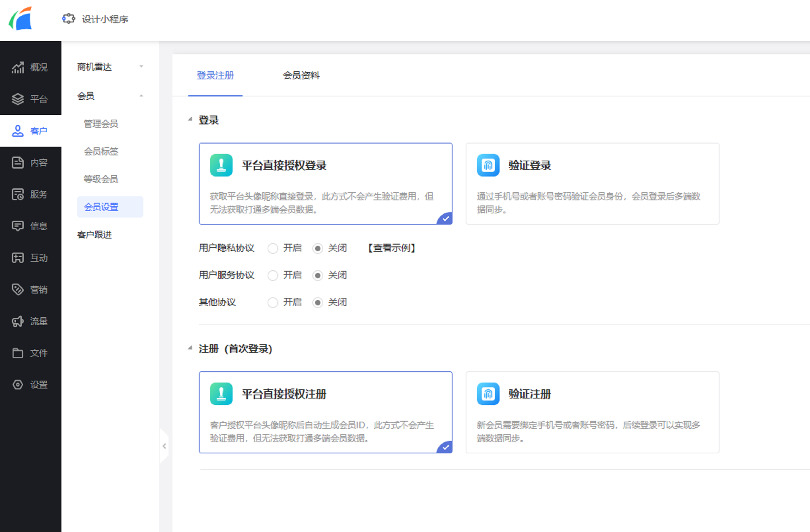Viewport: 810px width, 532px height.
Task: Choose the 验证登录 login option card
Action: click(592, 183)
